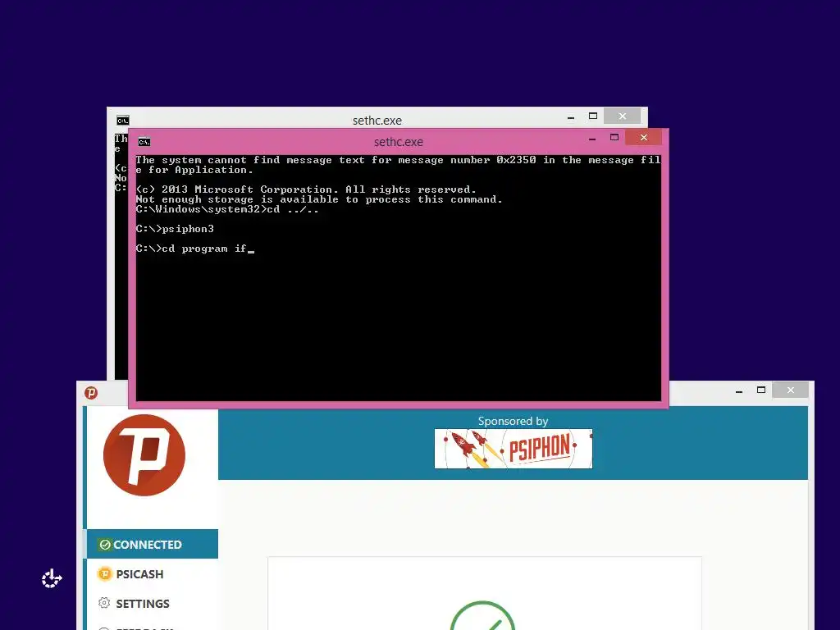Maximize the back gray sethc.exe window

click(x=593, y=116)
